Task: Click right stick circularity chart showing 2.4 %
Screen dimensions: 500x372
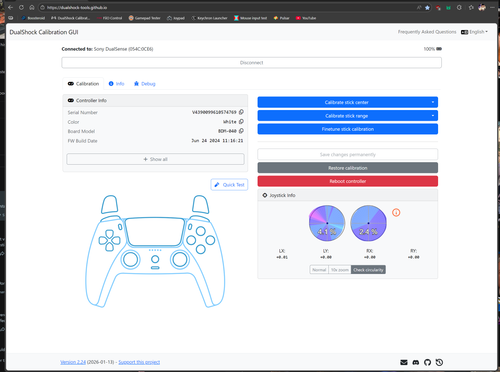Action: point(368,223)
